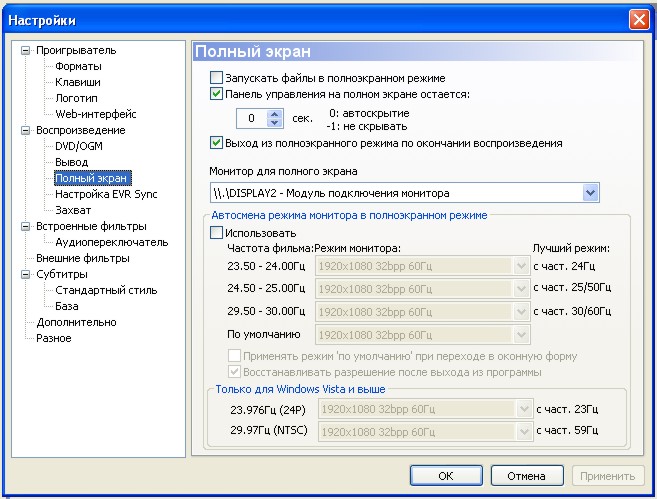
Task: Check Использовать for monitor mode autochange
Action: coord(217,233)
